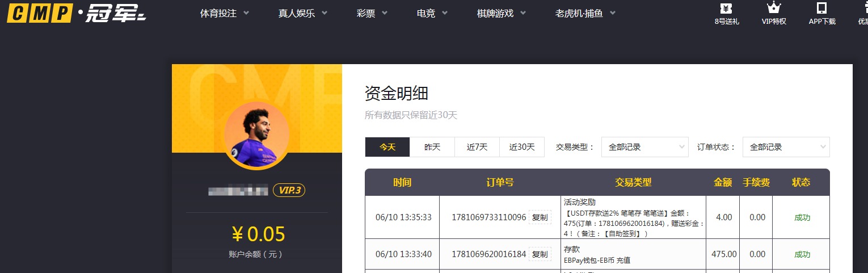Expand the 真人娱乐 menu
This screenshot has width=868, height=273.
point(302,13)
